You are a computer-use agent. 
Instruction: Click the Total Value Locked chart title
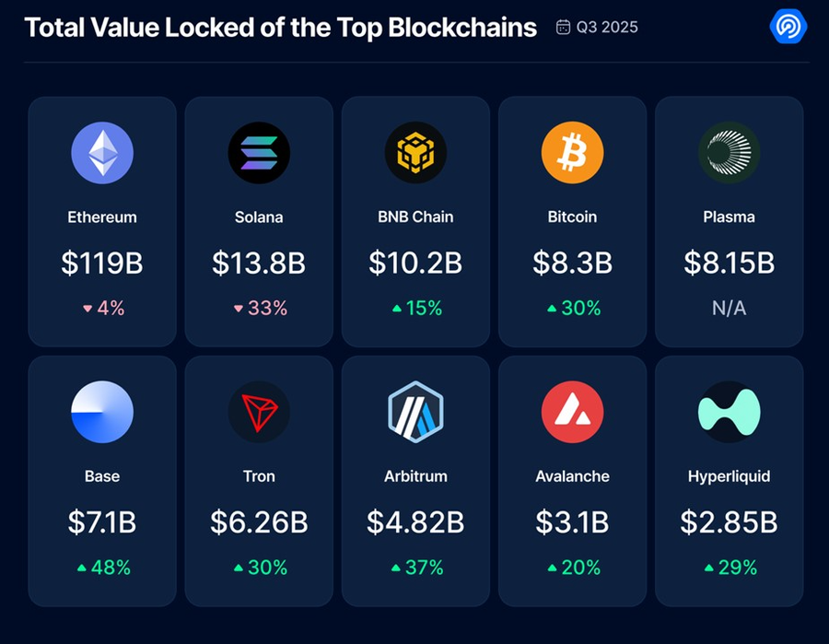280,27
